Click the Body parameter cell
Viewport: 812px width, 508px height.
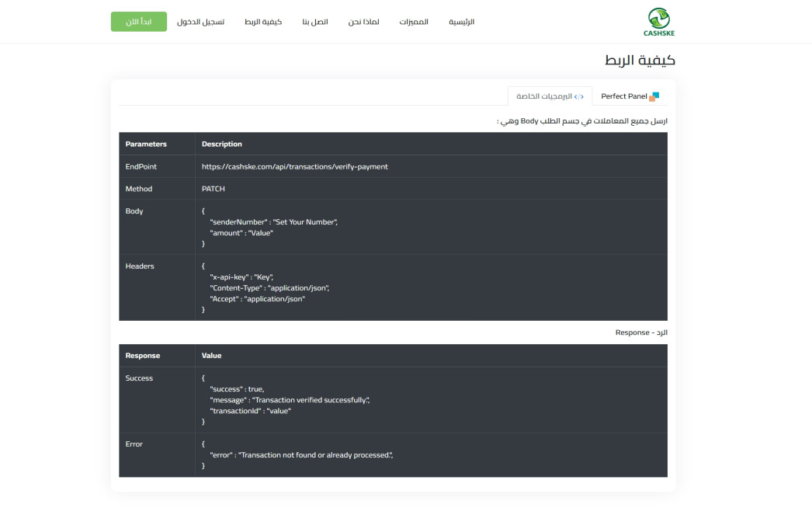click(x=157, y=227)
